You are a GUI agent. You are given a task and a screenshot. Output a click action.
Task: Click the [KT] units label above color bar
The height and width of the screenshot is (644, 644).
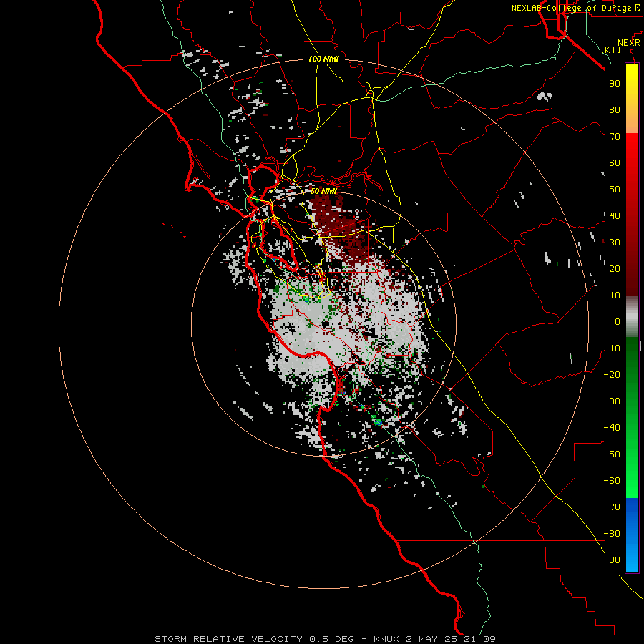pos(611,49)
